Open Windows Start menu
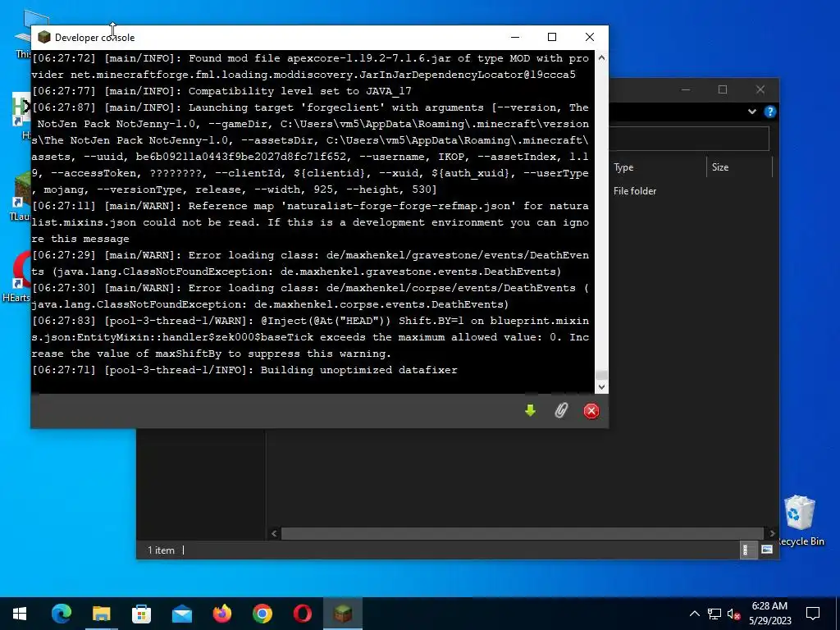Image resolution: width=840 pixels, height=630 pixels. pos(20,614)
